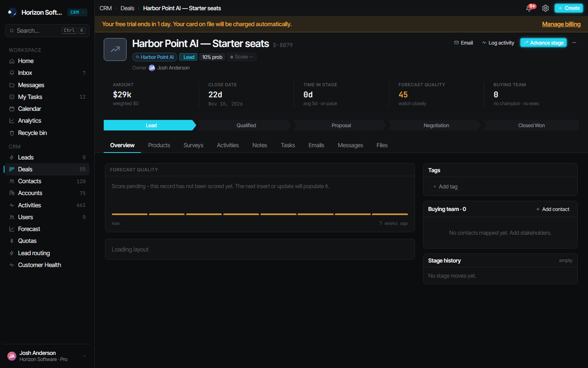Switch to the Emails tab
The height and width of the screenshot is (368, 588).
click(x=316, y=145)
